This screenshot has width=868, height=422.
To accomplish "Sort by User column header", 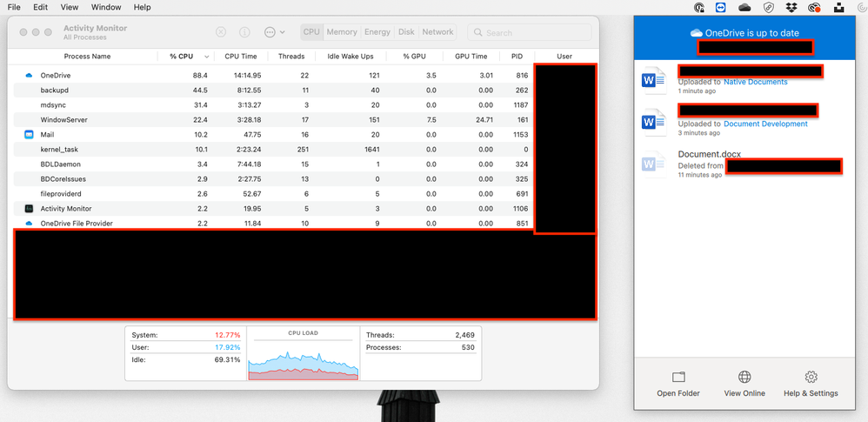I will (564, 57).
